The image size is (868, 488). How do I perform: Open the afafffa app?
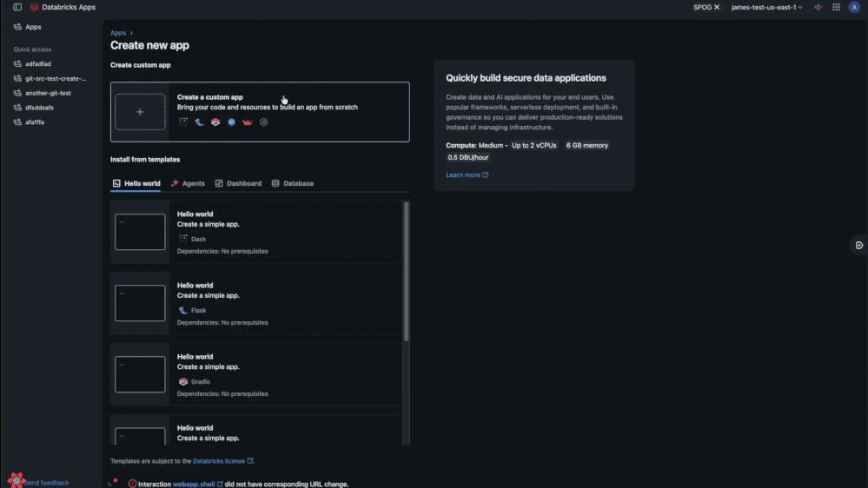click(x=35, y=122)
